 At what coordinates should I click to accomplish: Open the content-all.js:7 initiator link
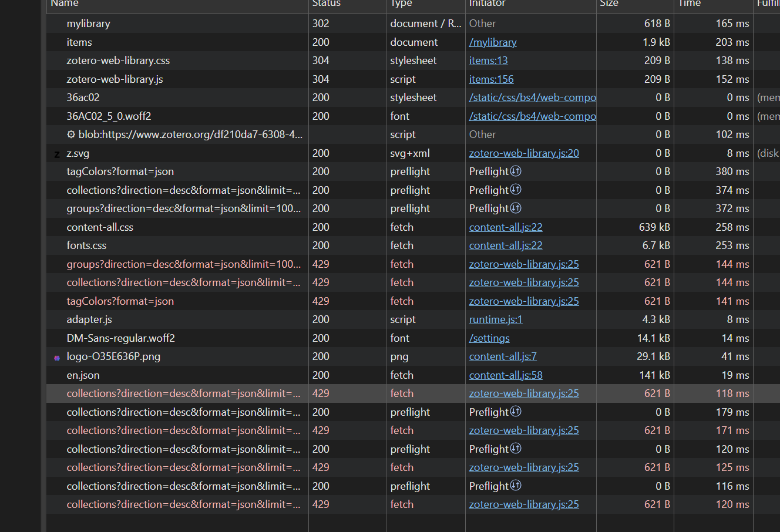coord(503,356)
